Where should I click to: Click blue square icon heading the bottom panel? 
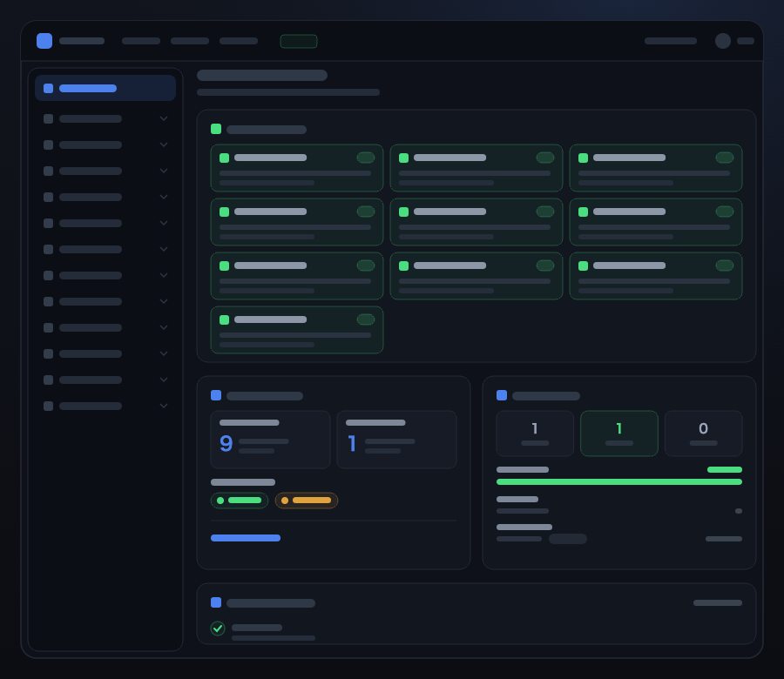(216, 602)
